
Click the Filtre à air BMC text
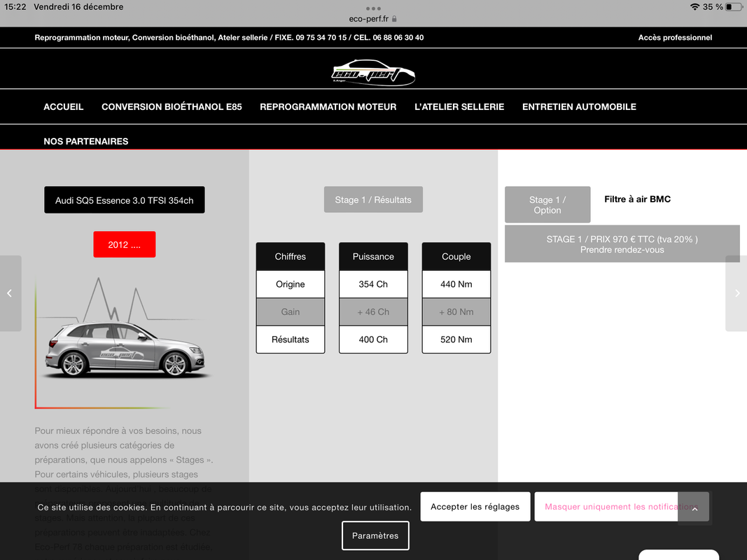(x=637, y=199)
